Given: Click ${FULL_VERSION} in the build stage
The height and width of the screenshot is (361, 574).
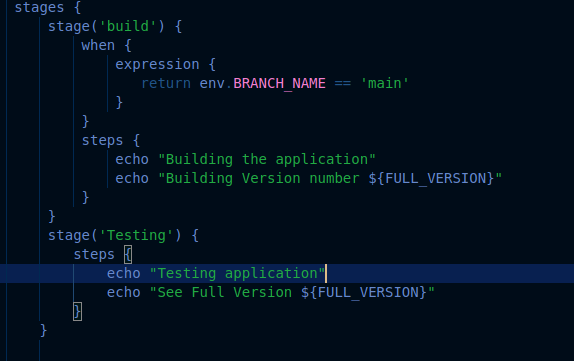Looking at the screenshot, I should click(x=431, y=179).
